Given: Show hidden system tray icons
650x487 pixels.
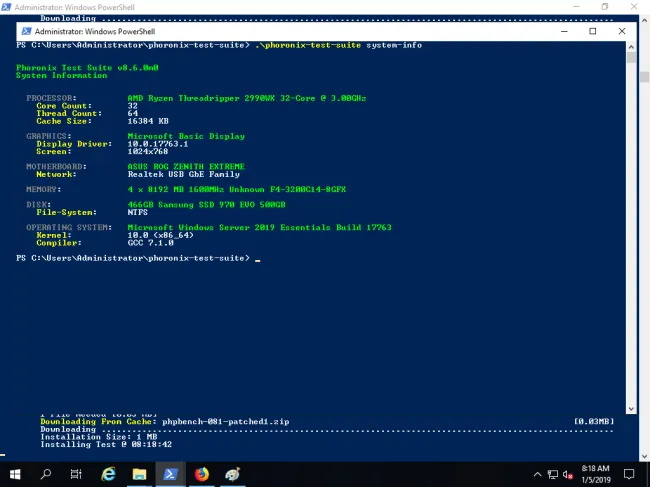Looking at the screenshot, I should [537, 475].
